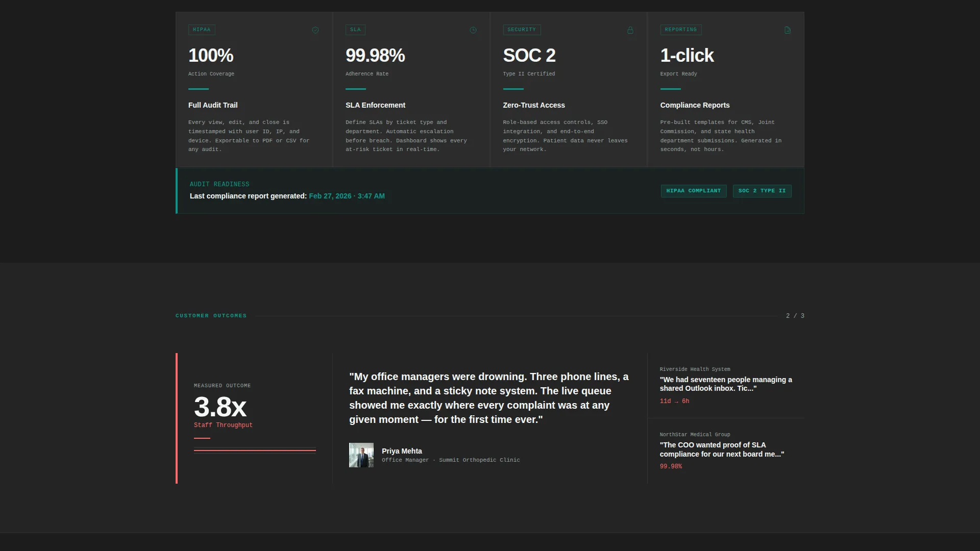Select the REPORTING tag label

tap(681, 30)
